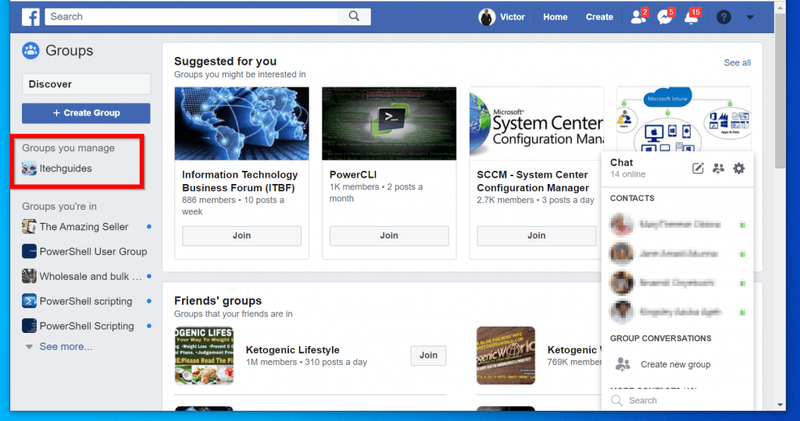Click the Create new group people icon
This screenshot has width=800, height=421.
click(622, 364)
